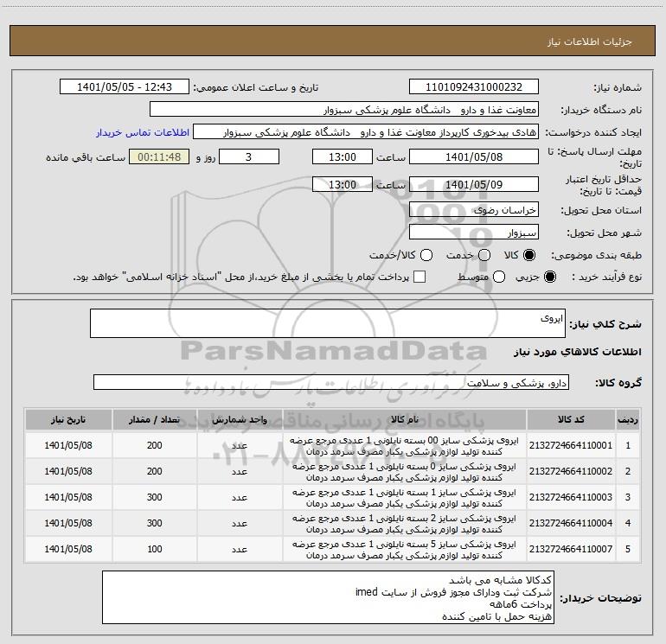Screen dimensions: 666x644
Task: Select product code 213272464110007
Action: [571, 549]
